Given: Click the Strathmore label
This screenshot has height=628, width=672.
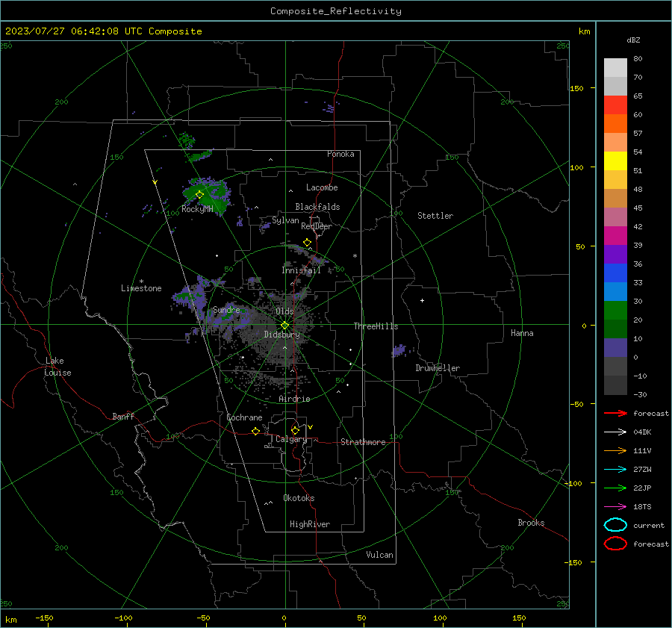Looking at the screenshot, I should pyautogui.click(x=363, y=442).
